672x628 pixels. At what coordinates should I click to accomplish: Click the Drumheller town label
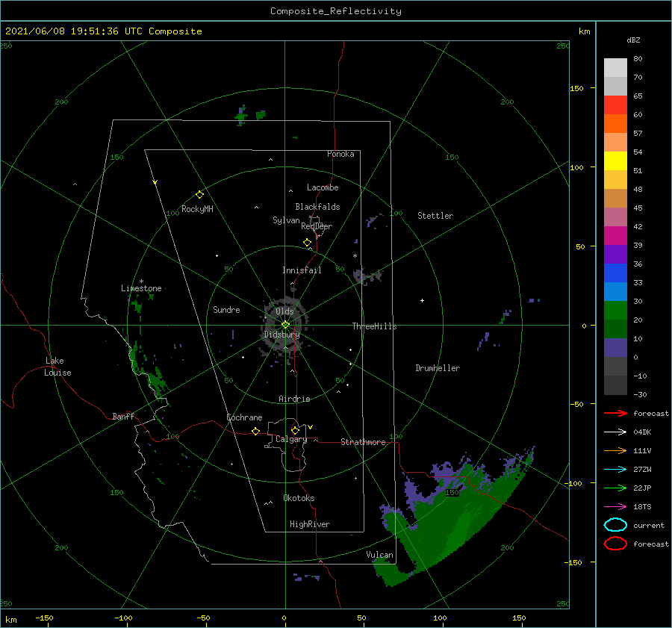(x=438, y=368)
